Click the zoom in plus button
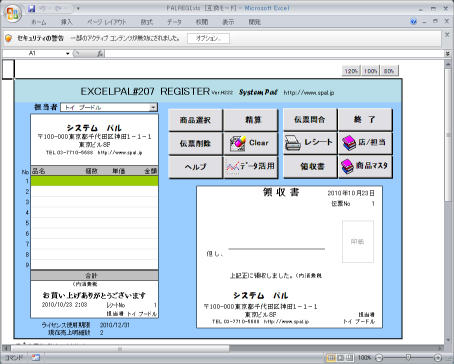Screen dimensions: 454x364 (438, 358)
